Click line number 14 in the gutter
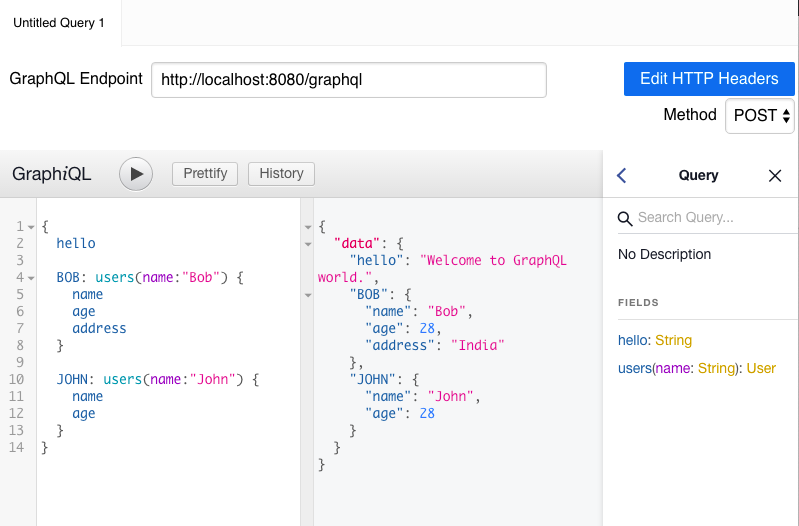 pos(16,448)
